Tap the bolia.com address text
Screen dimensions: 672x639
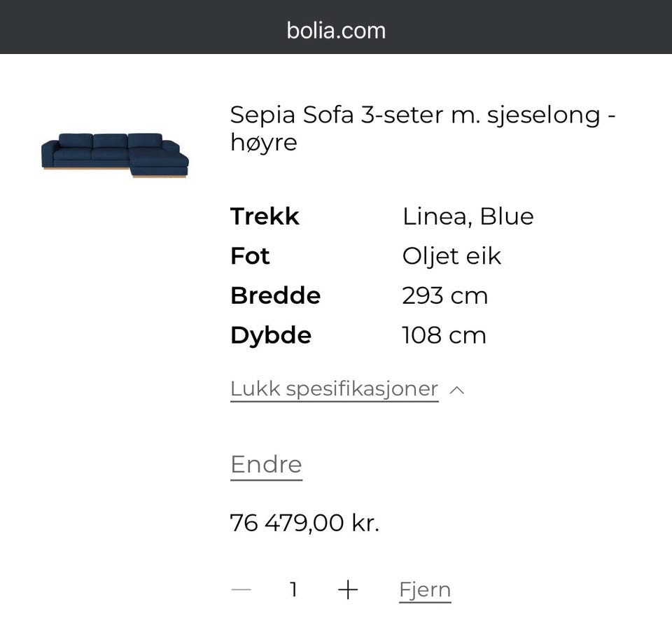click(x=336, y=30)
